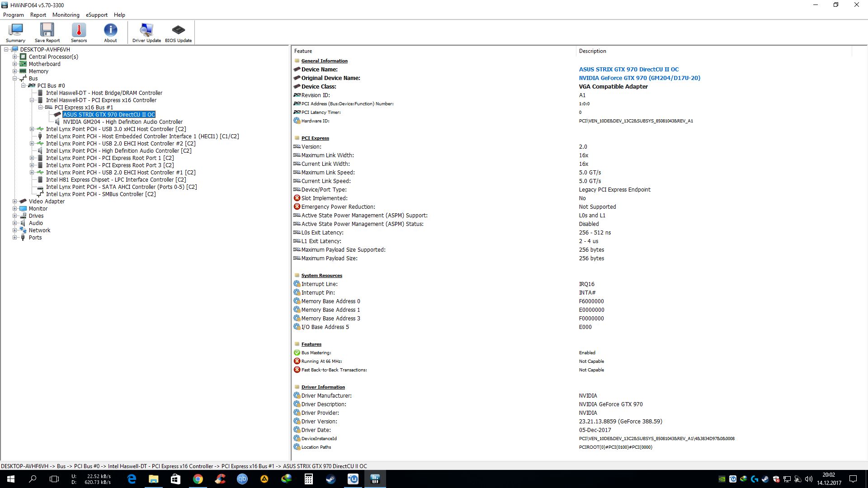
Task: Click the Logitech Gaming tray icon
Action: [755, 479]
